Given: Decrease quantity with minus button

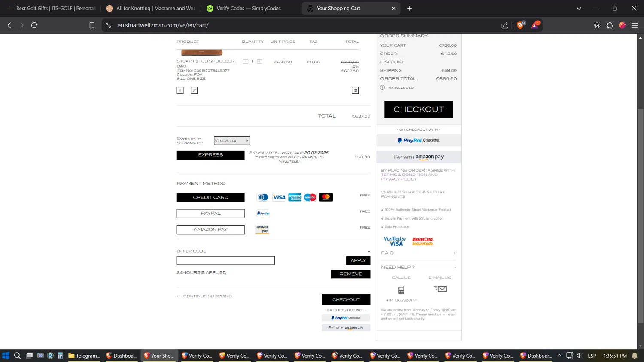Looking at the screenshot, I should [x=246, y=62].
